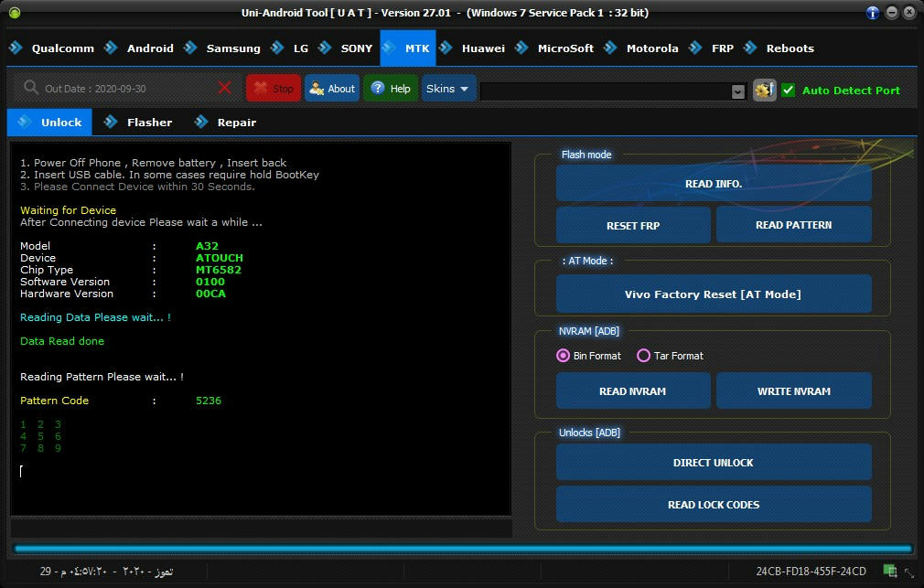Click the gear settings icon
Image resolution: width=924 pixels, height=588 pixels.
764,91
